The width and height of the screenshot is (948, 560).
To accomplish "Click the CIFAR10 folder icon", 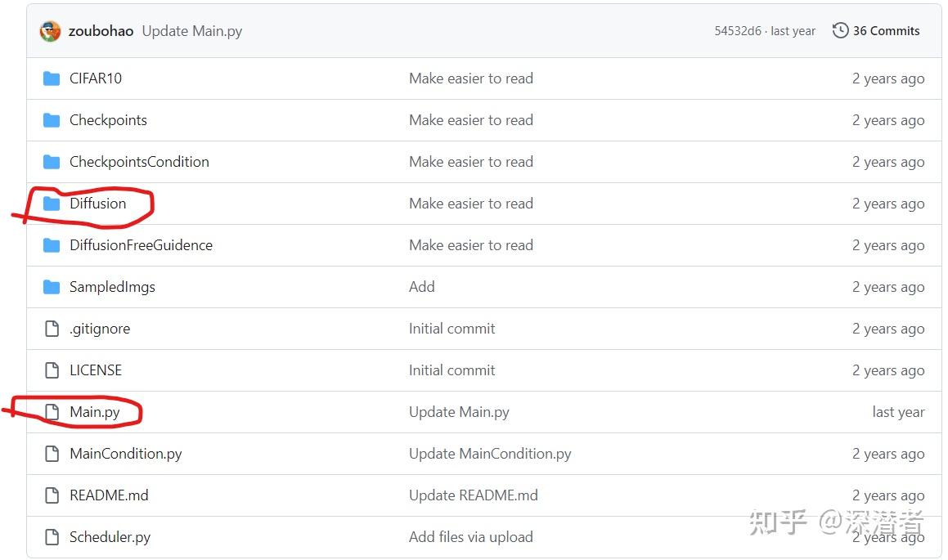I will coord(52,78).
